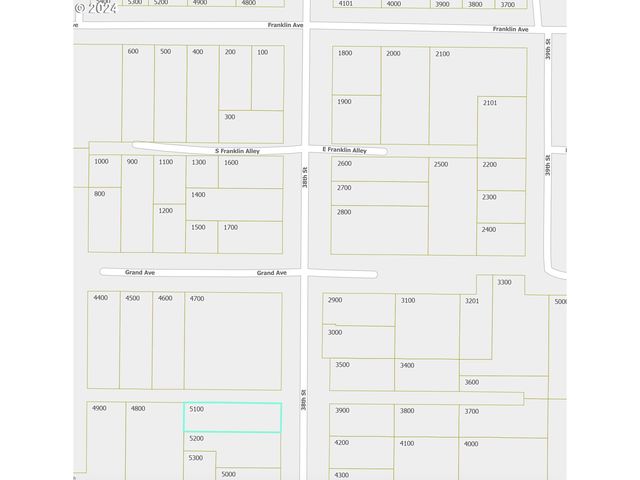This screenshot has width=640, height=480.
Task: Click parcel 4400 on the west side
Action: [103, 340]
